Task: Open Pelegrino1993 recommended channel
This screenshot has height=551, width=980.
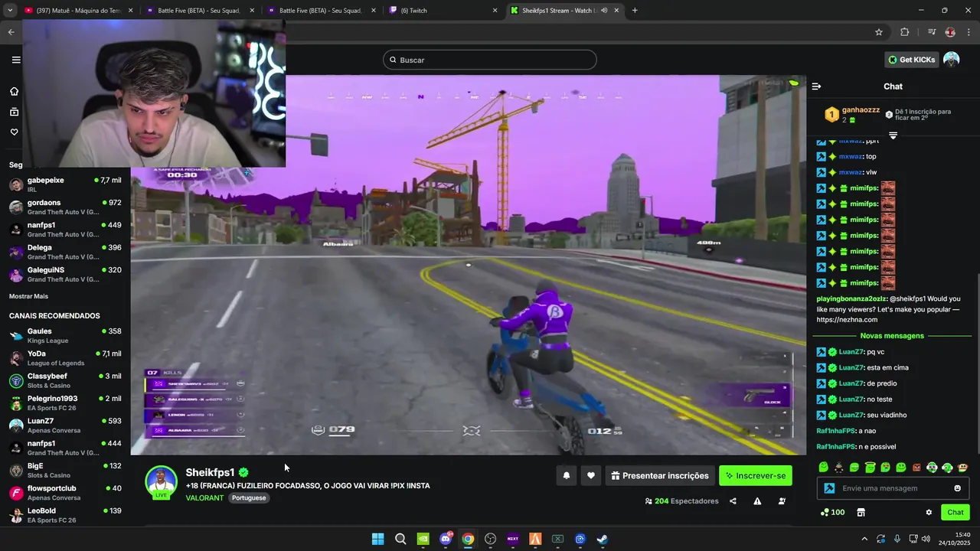Action: 65,403
